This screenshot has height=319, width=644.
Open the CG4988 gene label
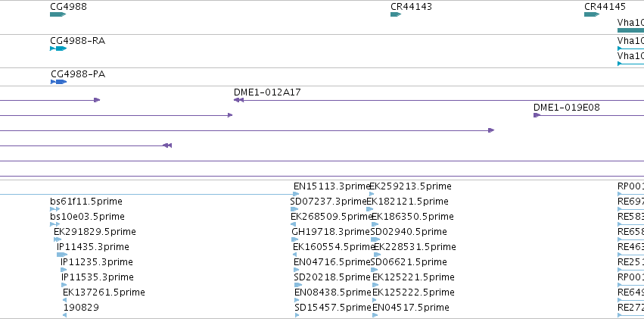[68, 7]
